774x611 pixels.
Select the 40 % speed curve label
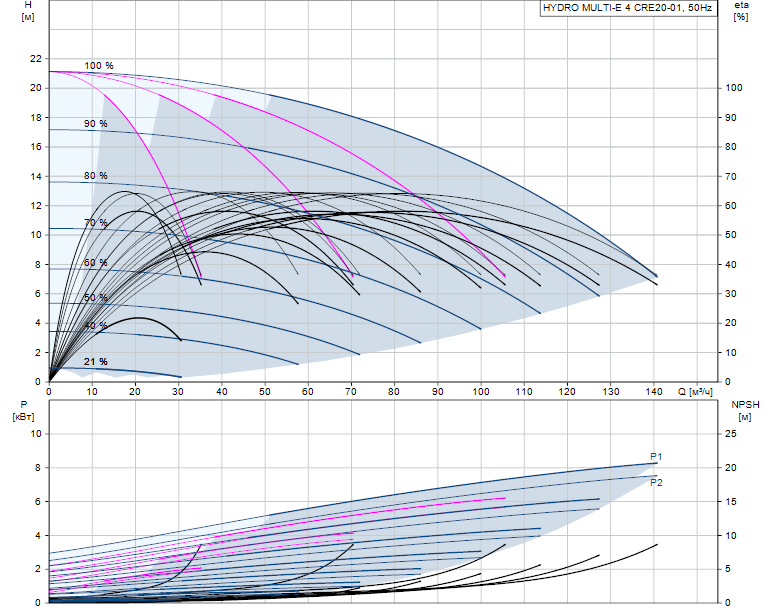95,326
